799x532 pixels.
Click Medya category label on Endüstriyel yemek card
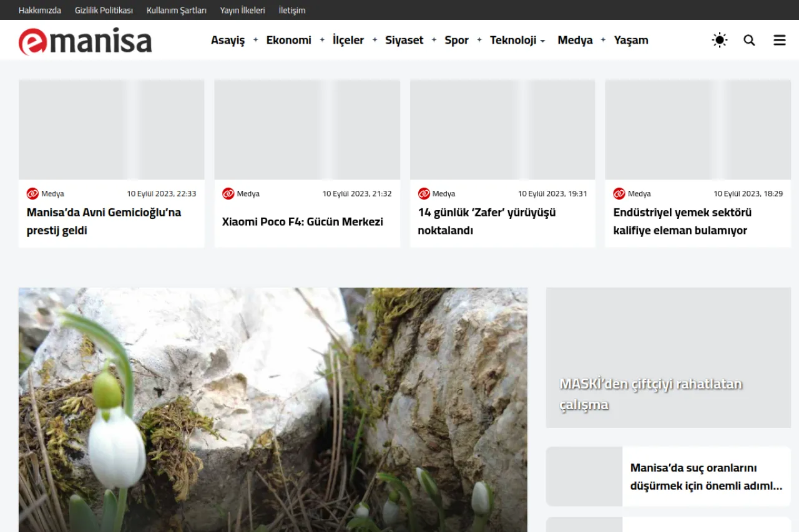click(639, 193)
